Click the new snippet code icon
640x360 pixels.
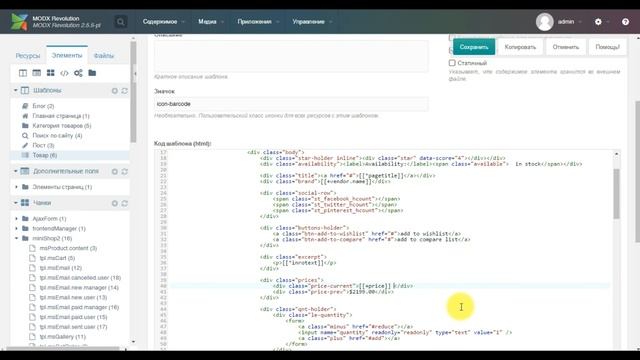[64, 73]
